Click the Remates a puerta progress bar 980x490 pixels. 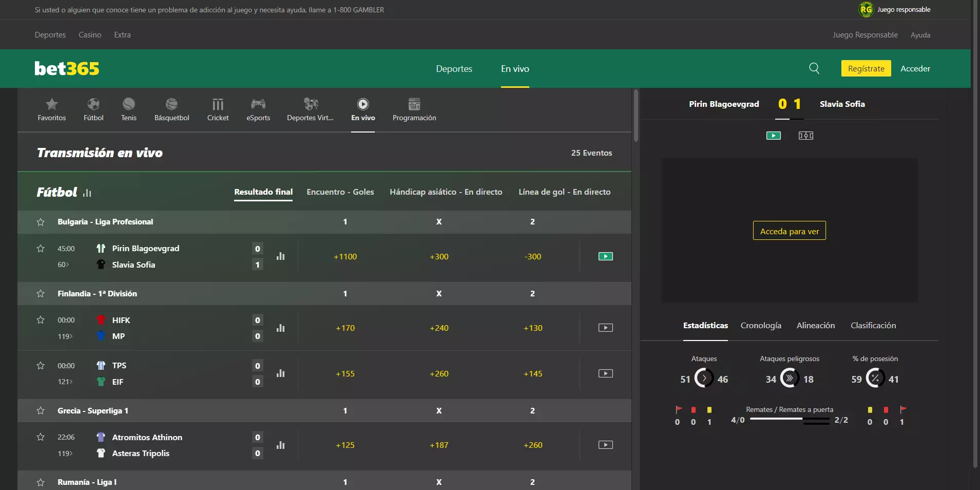(790, 420)
